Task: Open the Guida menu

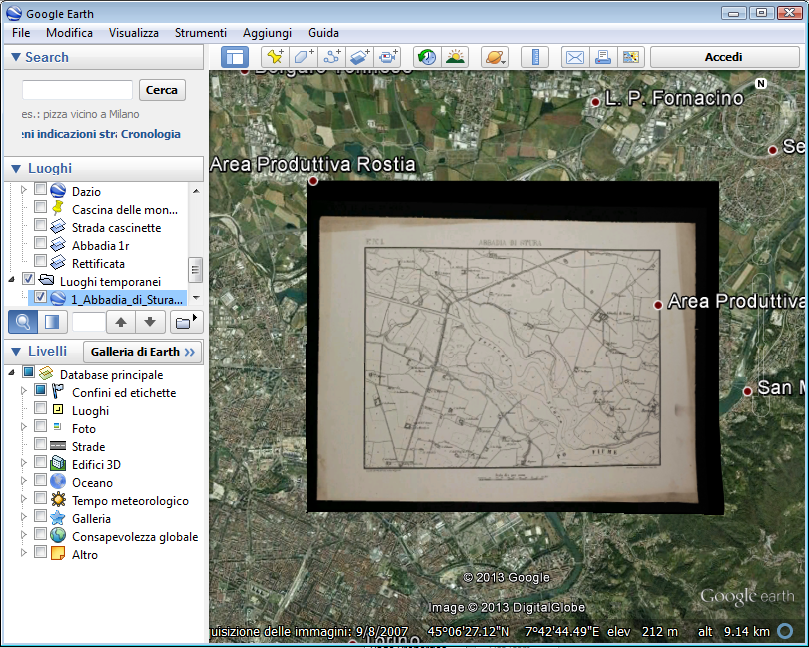Action: point(323,33)
